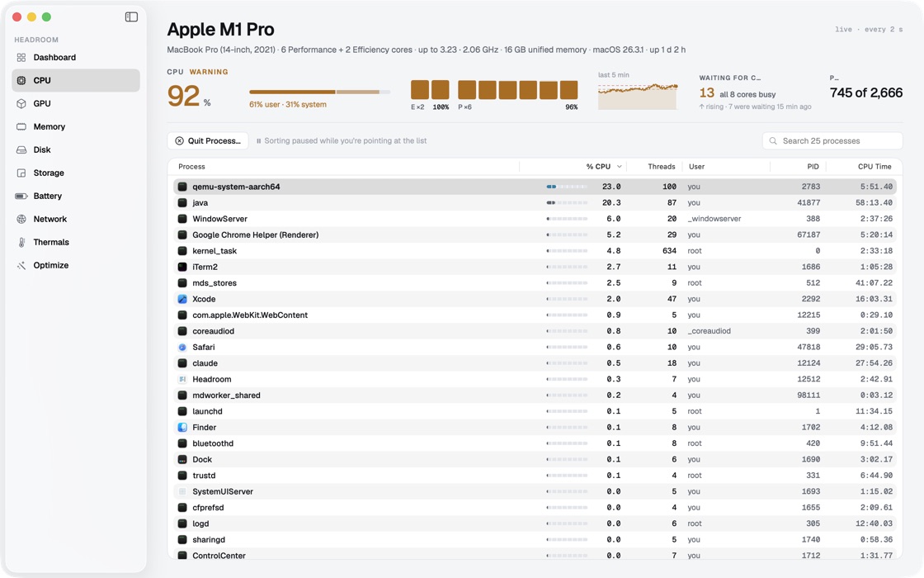Click the Headroom app icon
924x578 pixels.
182,379
